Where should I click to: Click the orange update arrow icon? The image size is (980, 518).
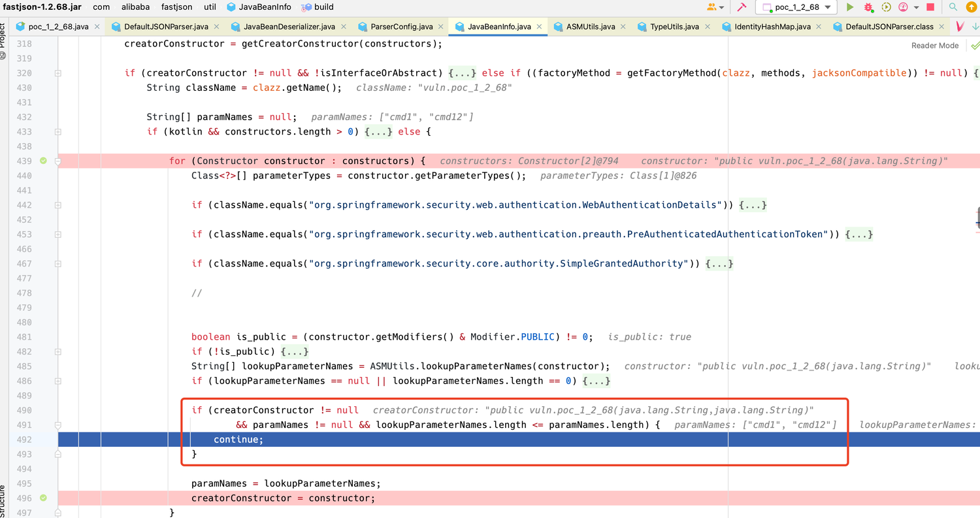tap(972, 7)
